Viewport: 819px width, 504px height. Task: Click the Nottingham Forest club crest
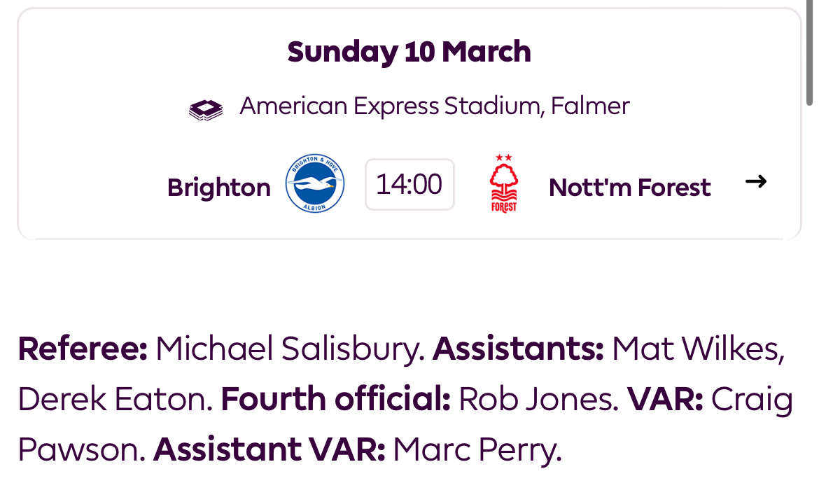point(503,183)
